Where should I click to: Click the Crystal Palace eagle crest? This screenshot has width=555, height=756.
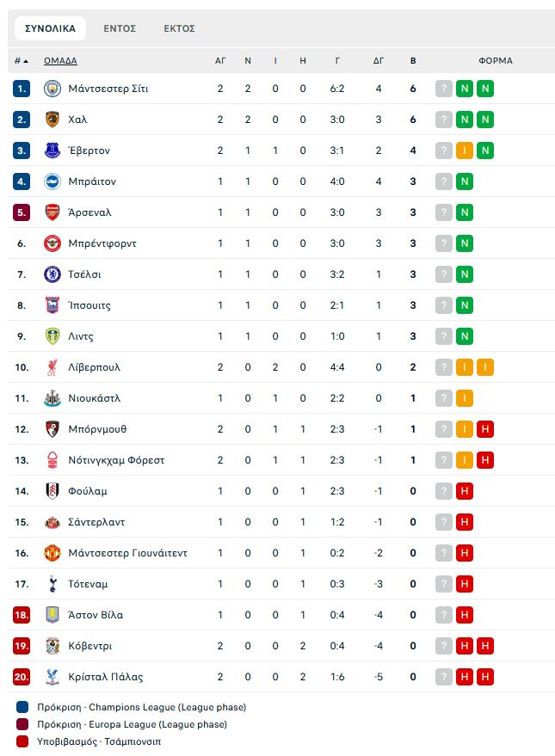(52, 677)
